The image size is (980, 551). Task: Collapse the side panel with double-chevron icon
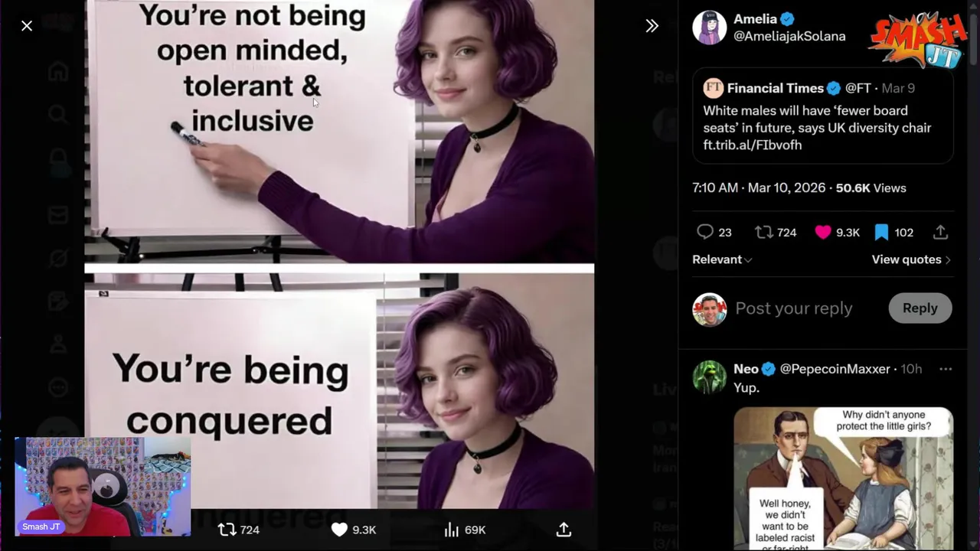(652, 26)
